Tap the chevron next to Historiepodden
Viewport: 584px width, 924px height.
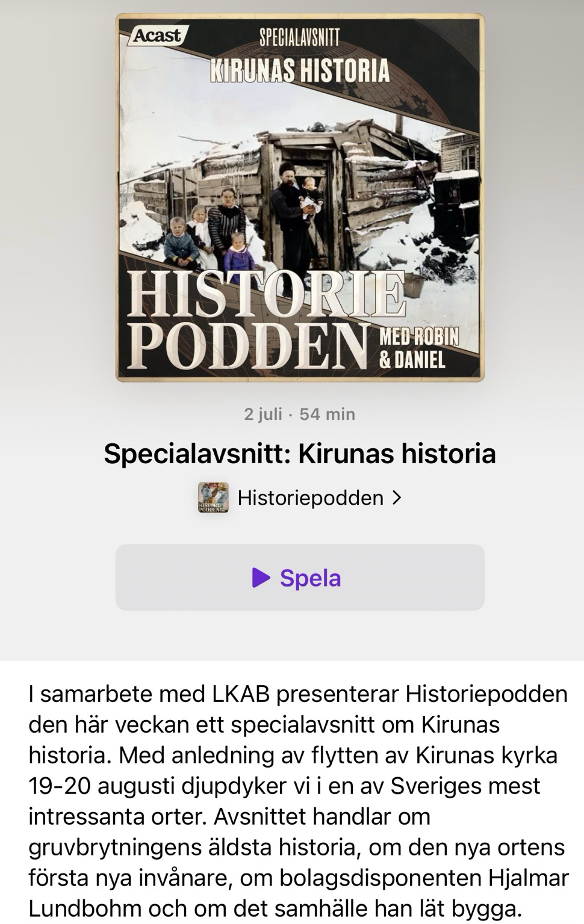pos(396,498)
